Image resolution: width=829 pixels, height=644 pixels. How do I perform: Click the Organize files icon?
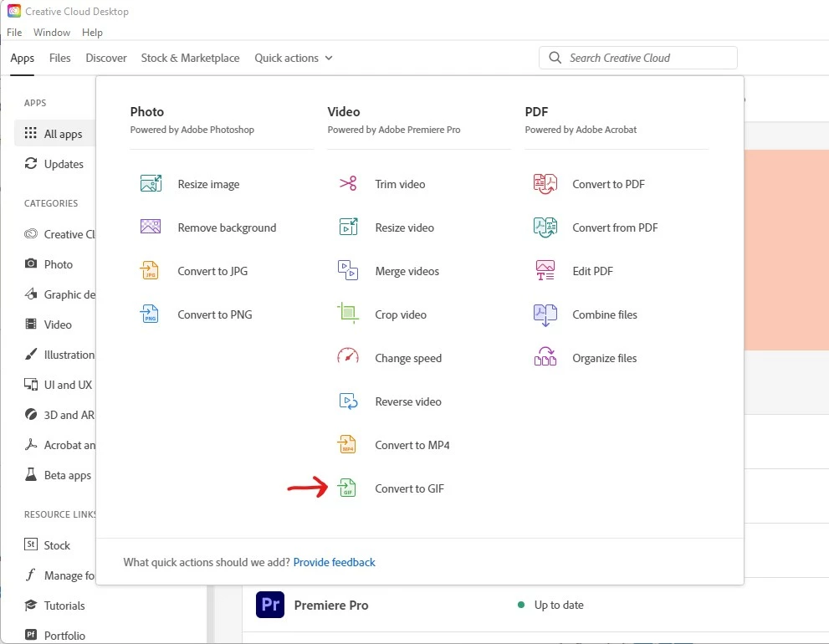(545, 357)
